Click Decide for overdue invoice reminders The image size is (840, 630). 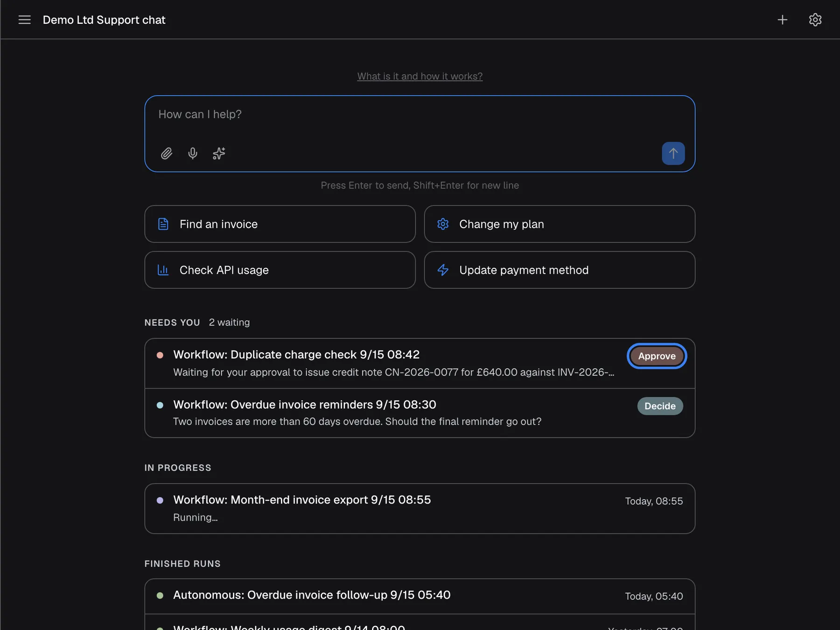(x=660, y=406)
